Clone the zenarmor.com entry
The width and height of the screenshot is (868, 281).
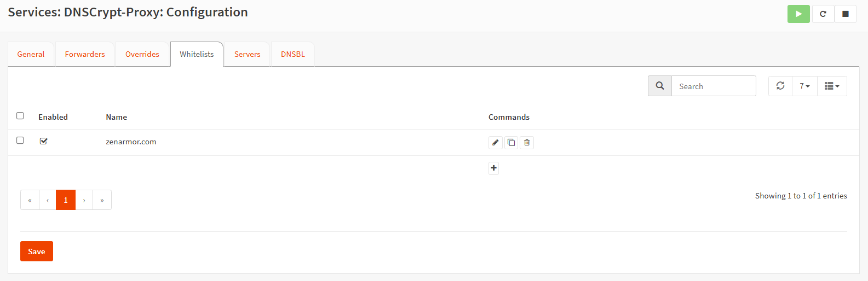click(511, 143)
